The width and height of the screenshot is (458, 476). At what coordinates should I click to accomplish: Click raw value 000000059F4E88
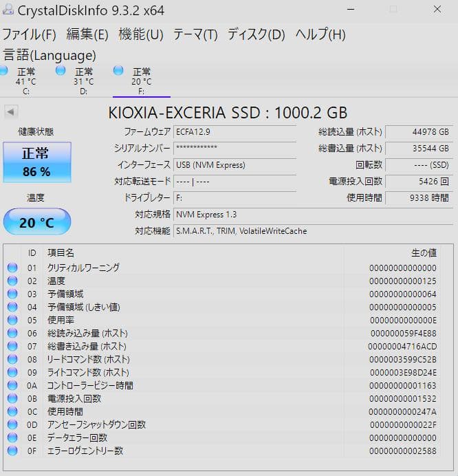pos(404,334)
